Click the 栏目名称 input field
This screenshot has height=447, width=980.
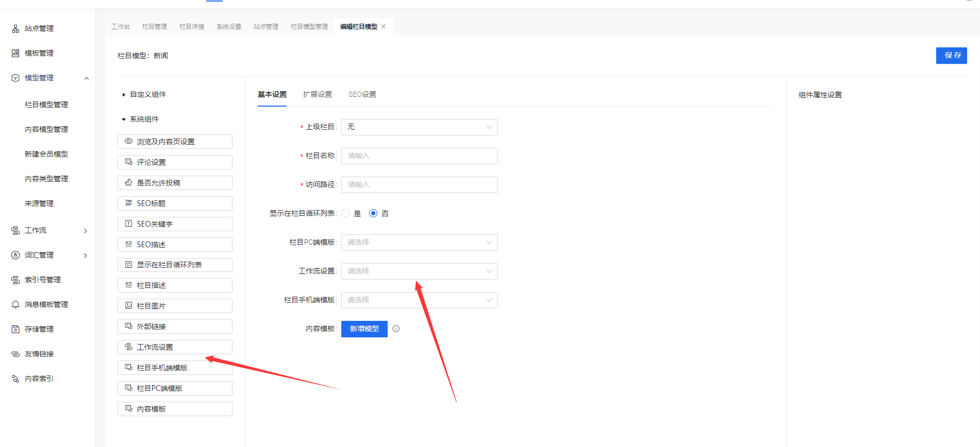click(x=420, y=156)
